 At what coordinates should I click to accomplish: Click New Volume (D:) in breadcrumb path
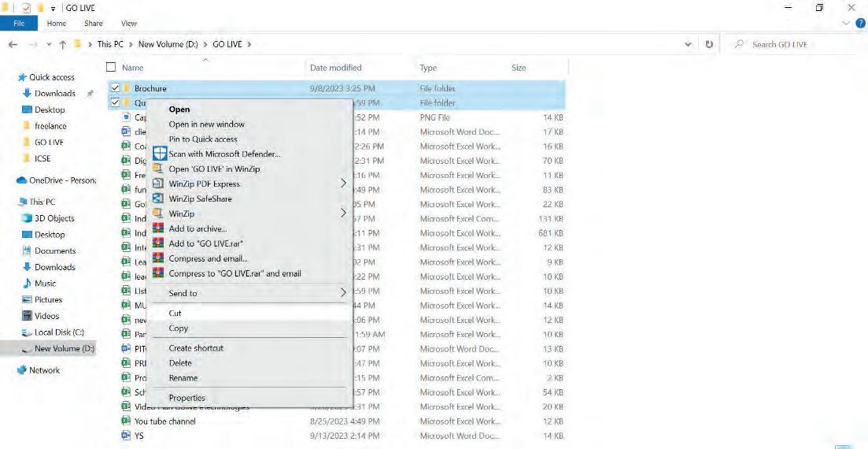tap(168, 44)
